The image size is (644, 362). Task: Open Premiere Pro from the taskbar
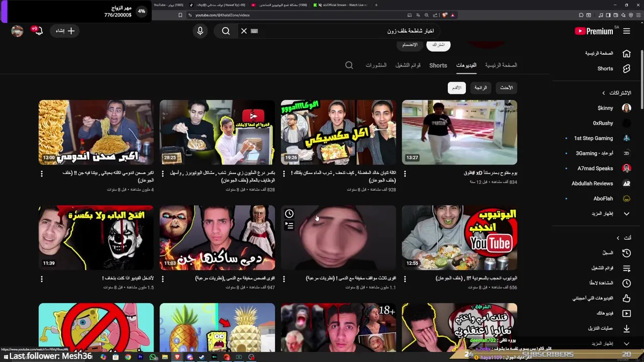coord(140,357)
